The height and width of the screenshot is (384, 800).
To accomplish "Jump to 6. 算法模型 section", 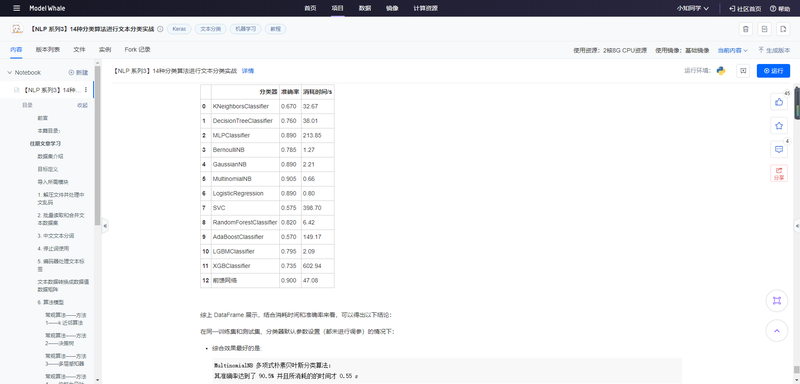I will tap(51, 302).
